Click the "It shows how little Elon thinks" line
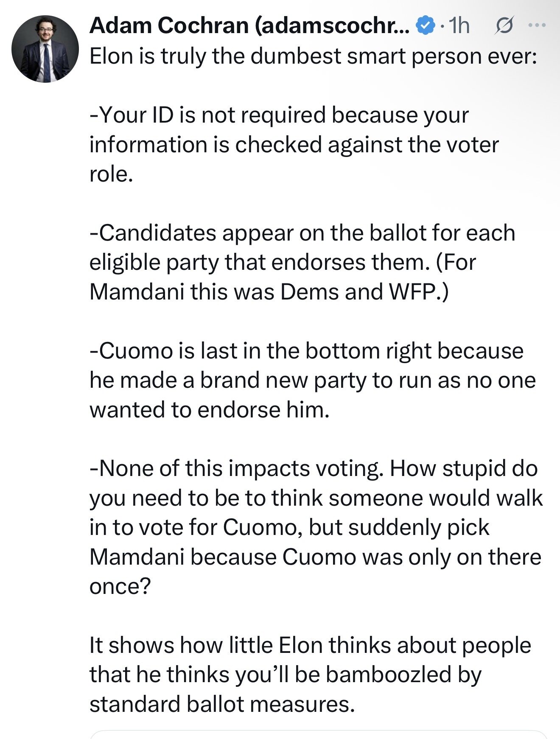 [310, 646]
